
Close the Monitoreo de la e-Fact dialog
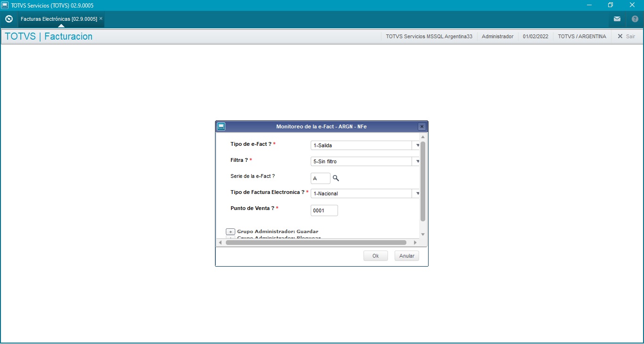point(422,126)
